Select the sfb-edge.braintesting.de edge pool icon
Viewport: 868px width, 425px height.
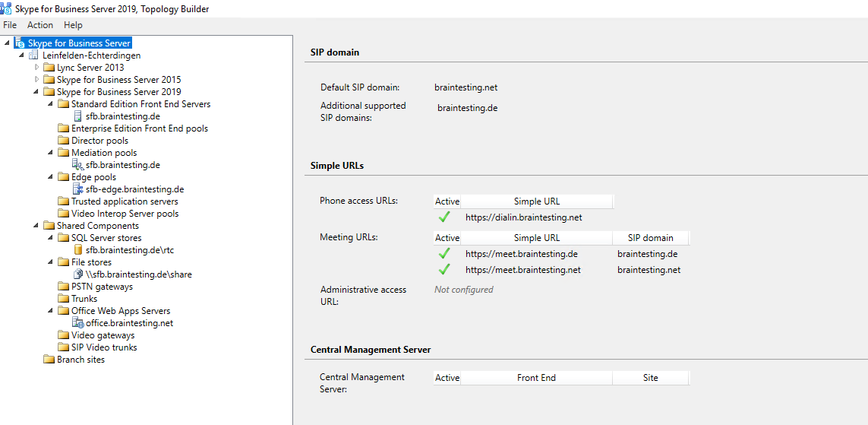pyautogui.click(x=77, y=189)
